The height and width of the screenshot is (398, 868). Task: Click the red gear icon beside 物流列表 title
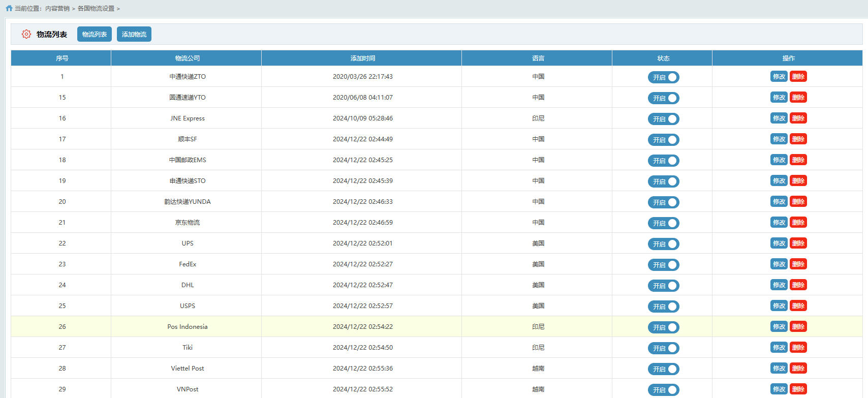click(x=26, y=34)
